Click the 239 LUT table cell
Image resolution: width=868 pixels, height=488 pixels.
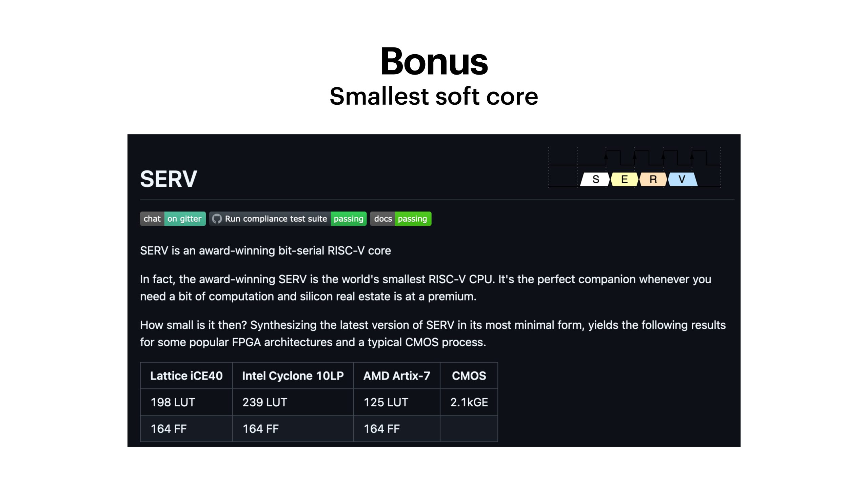coord(293,402)
